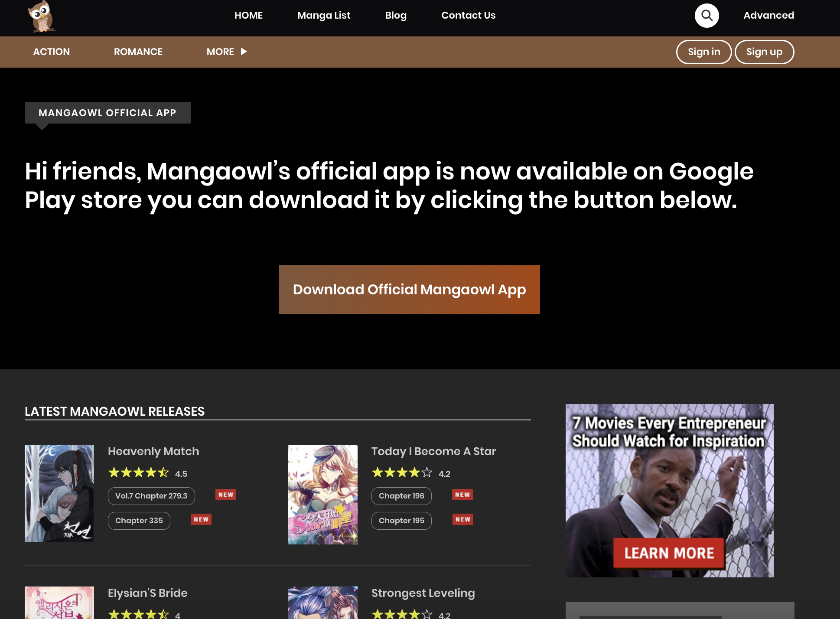Screen dimensions: 840x619
Task: Open Vol.7 Chapter 279.3 of Heavenly Match
Action: [x=151, y=496]
